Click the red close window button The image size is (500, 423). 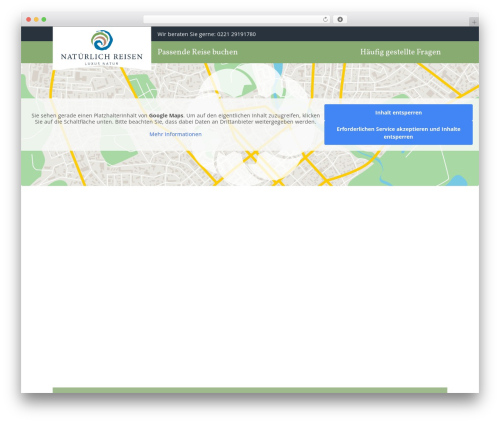click(x=29, y=19)
